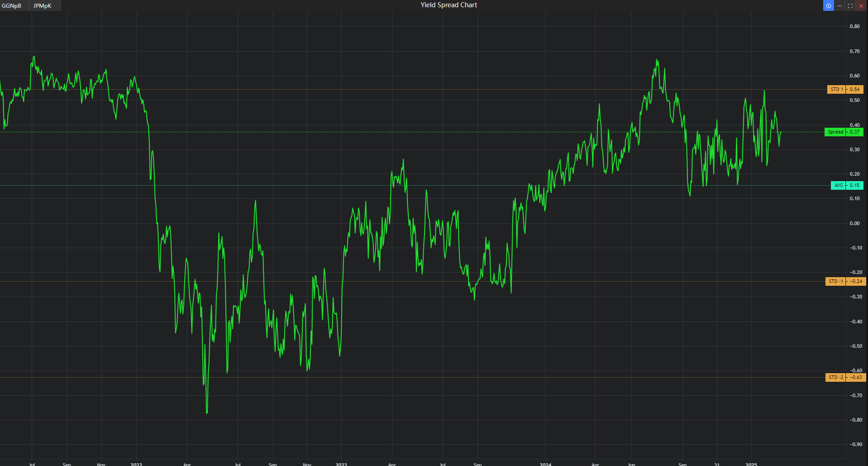Screen dimensions: 868x466
Task: Click the Sep label on the date axis
Action: coord(66,464)
